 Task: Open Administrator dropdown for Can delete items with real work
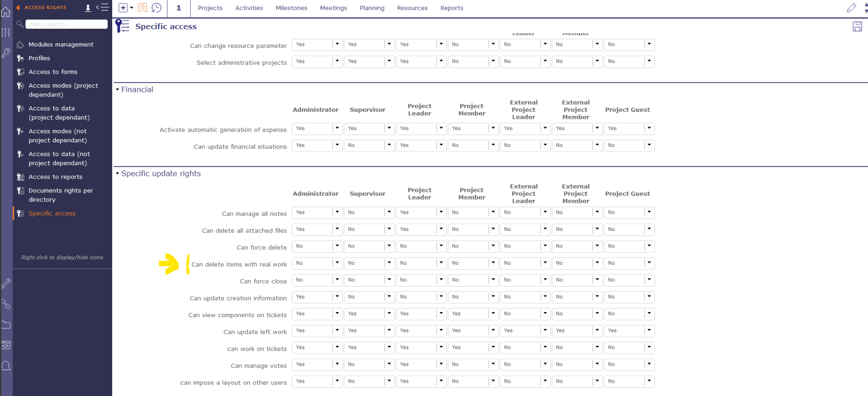(337, 263)
